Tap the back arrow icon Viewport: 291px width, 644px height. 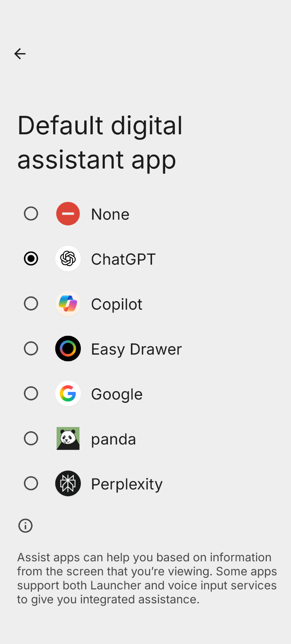[x=20, y=54]
